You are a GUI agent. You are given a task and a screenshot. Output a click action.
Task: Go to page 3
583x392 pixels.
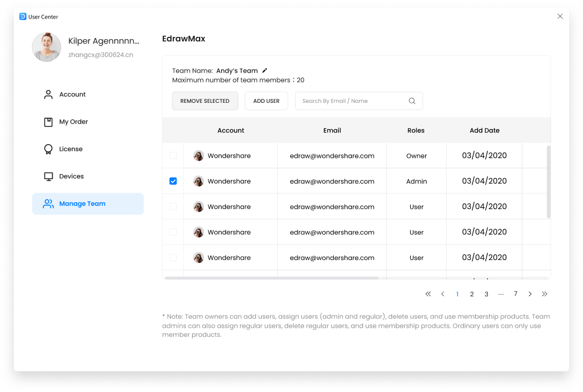click(x=486, y=294)
